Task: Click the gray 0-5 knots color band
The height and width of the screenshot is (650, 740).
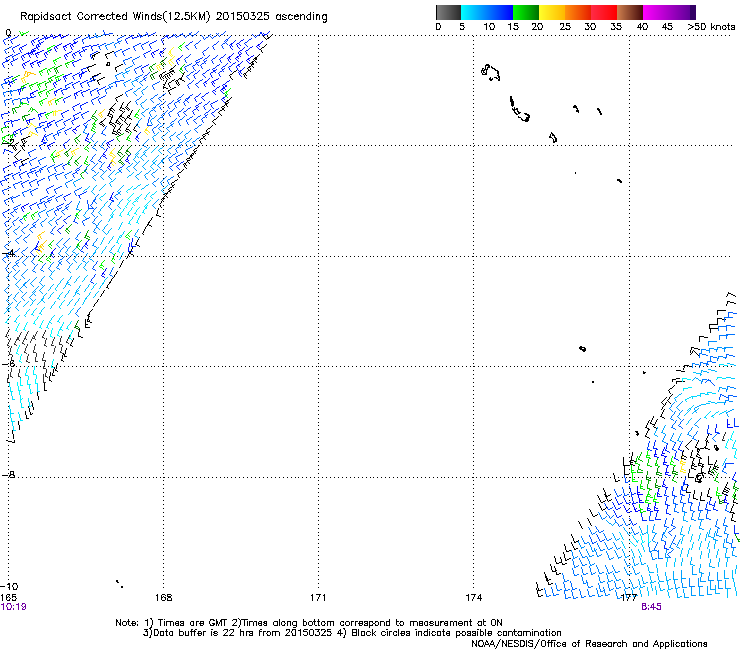Action: (x=448, y=12)
